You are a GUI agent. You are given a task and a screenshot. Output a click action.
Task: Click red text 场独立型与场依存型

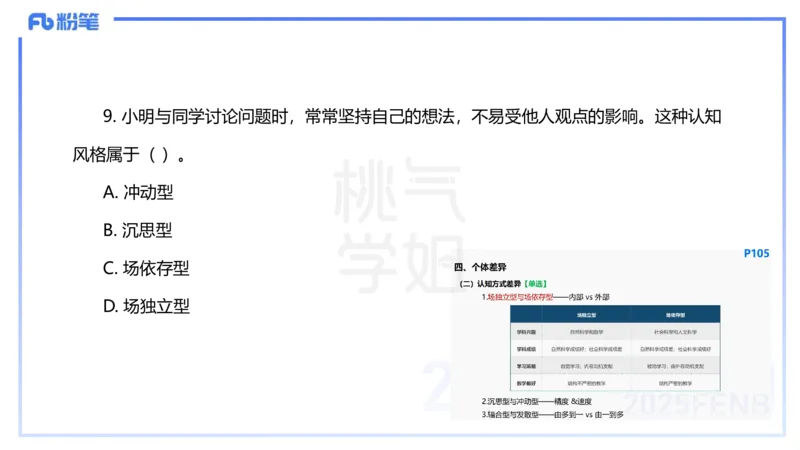(520, 297)
